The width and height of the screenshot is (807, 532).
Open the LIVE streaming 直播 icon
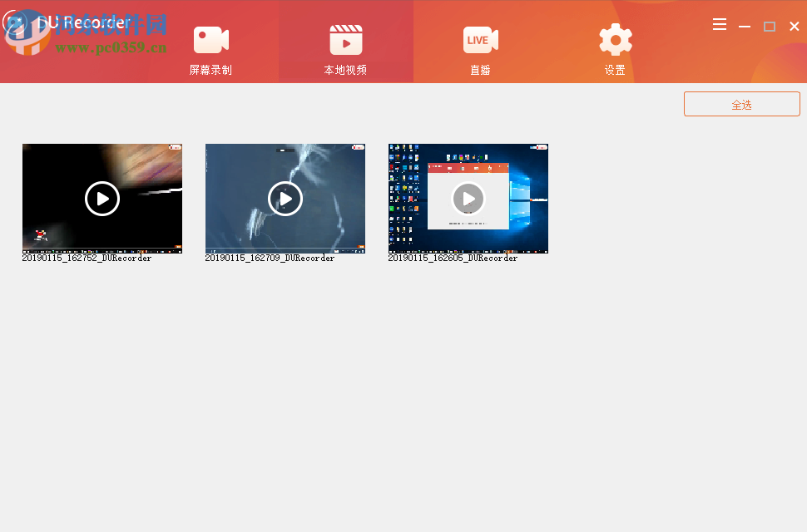pos(480,39)
